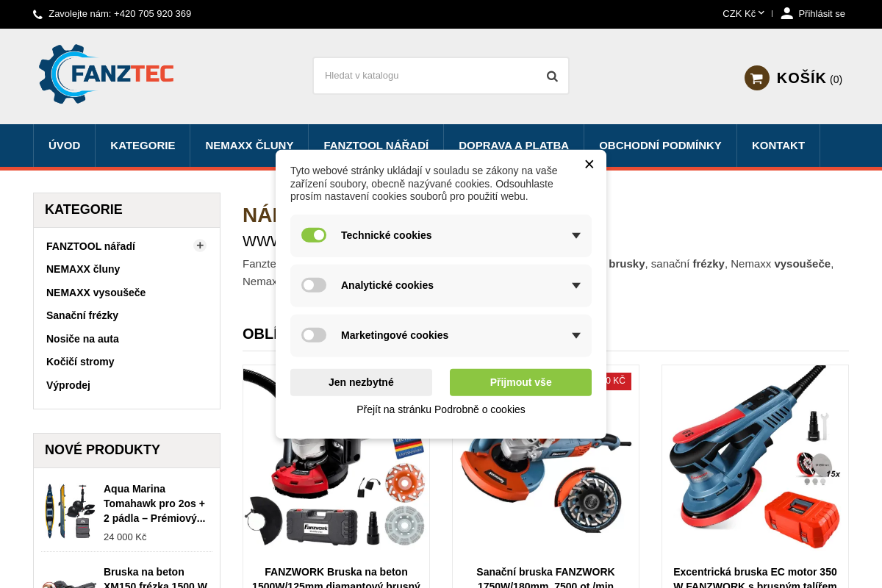Open the Bruska na beton XM150 link
Image resolution: width=882 pixels, height=588 pixels.
[x=155, y=578]
